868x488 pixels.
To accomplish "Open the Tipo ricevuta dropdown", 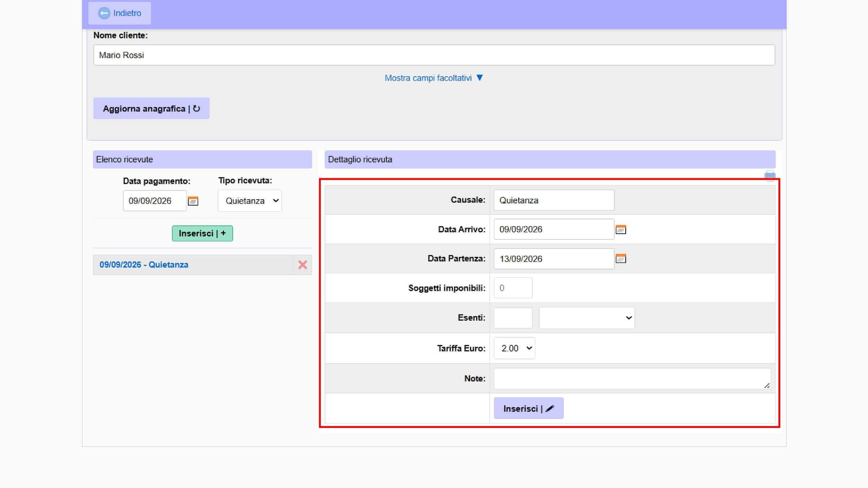I will point(250,201).
